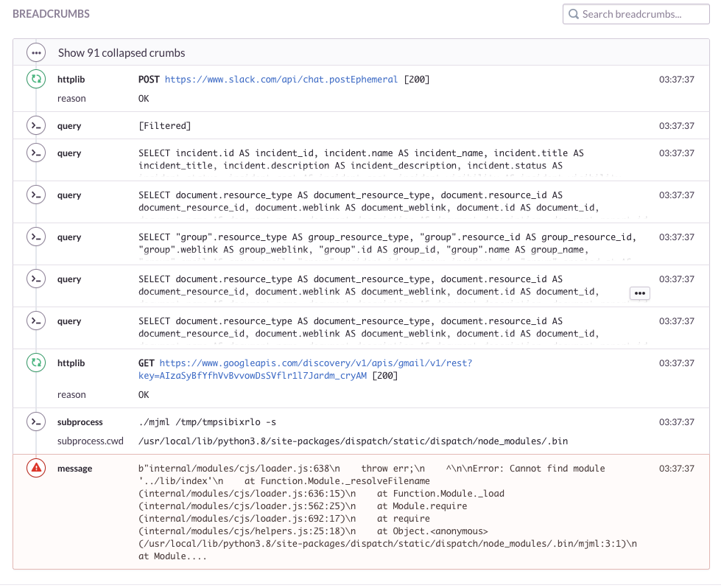Click the 03:37:37 timestamp on message crumb
This screenshot has width=721, height=588.
click(x=676, y=469)
